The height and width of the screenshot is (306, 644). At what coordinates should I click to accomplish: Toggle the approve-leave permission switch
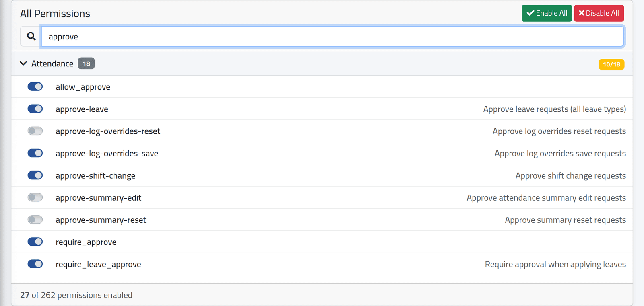click(x=35, y=109)
